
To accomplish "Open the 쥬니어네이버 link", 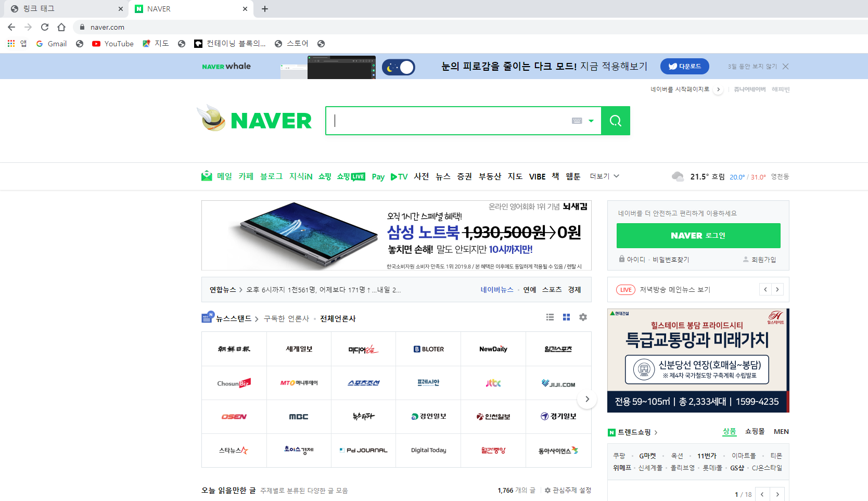I will (x=749, y=89).
